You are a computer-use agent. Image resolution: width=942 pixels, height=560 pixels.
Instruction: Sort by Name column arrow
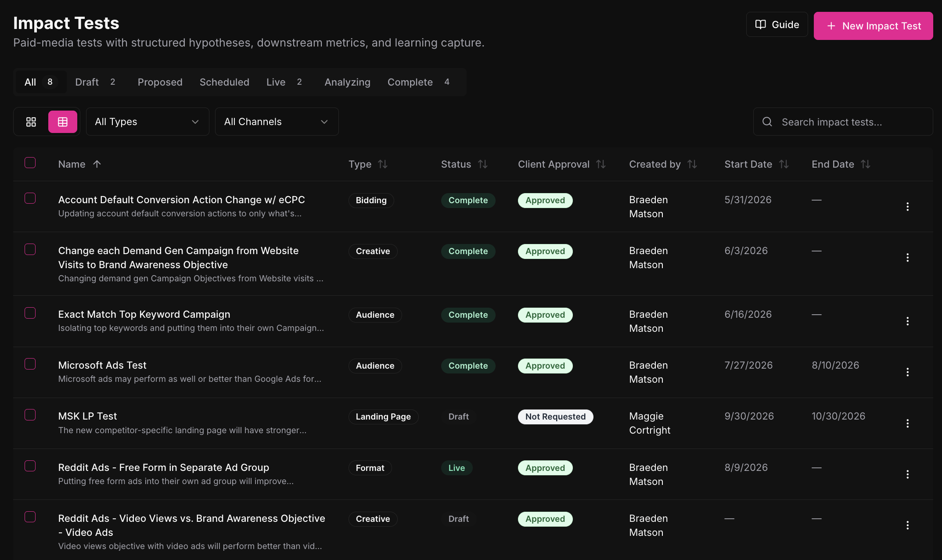pos(97,164)
